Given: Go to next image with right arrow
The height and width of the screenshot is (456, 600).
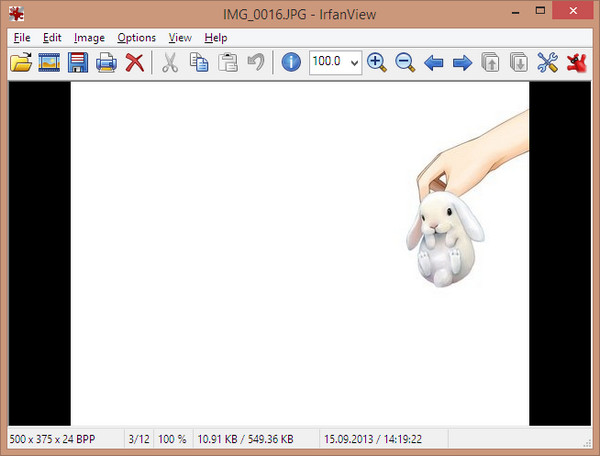Looking at the screenshot, I should click(x=462, y=63).
